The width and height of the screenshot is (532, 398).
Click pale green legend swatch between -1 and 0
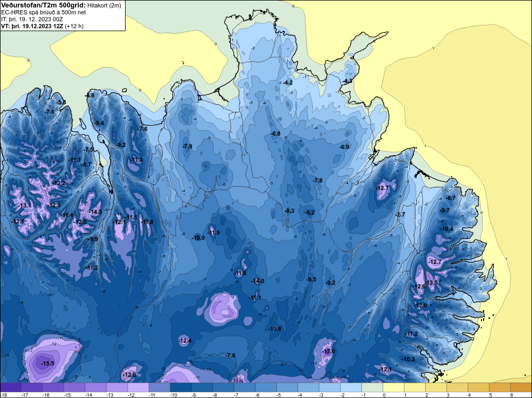[x=372, y=387]
